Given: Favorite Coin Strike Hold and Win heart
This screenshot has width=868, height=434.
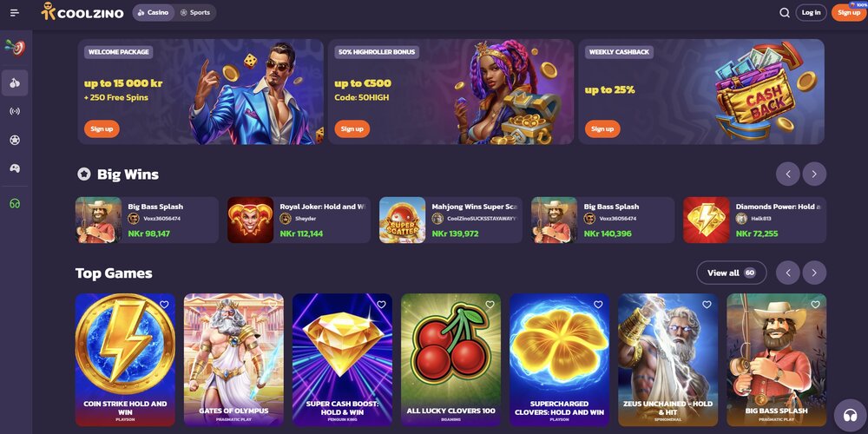Looking at the screenshot, I should [x=164, y=305].
